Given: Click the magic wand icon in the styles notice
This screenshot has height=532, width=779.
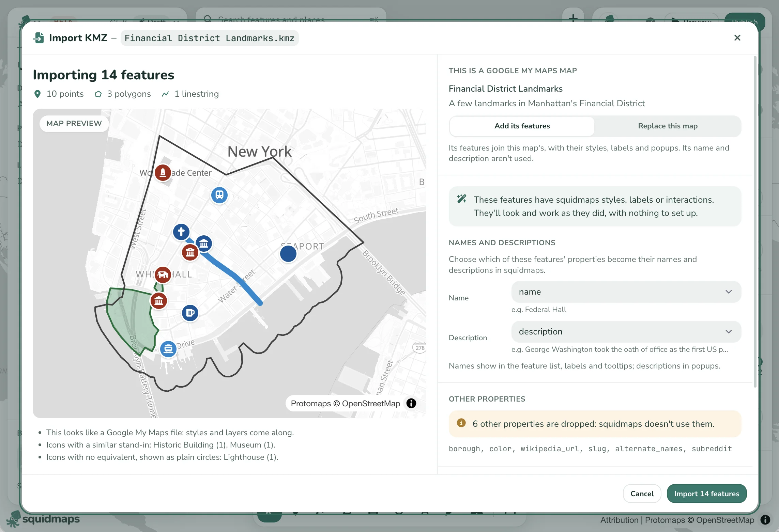Looking at the screenshot, I should coord(462,199).
